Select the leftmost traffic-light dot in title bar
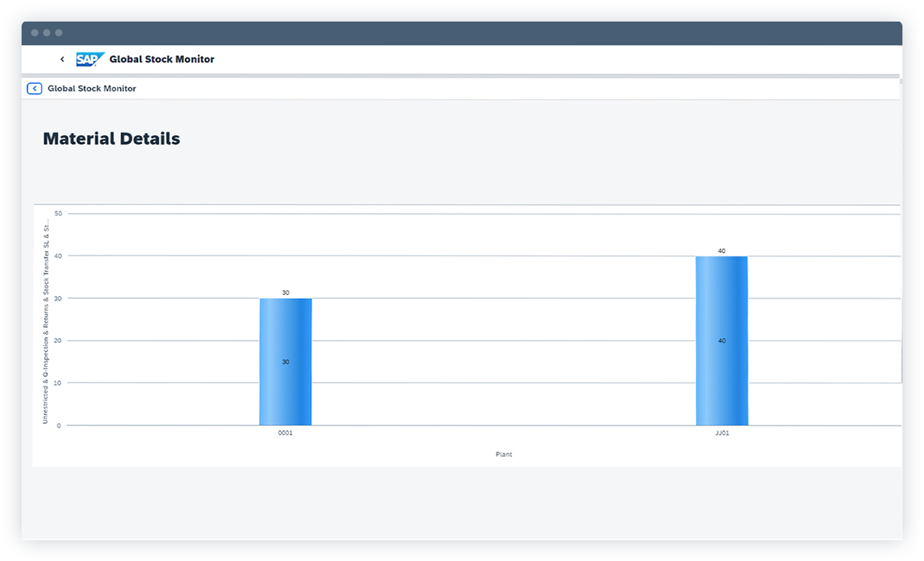 (x=35, y=32)
